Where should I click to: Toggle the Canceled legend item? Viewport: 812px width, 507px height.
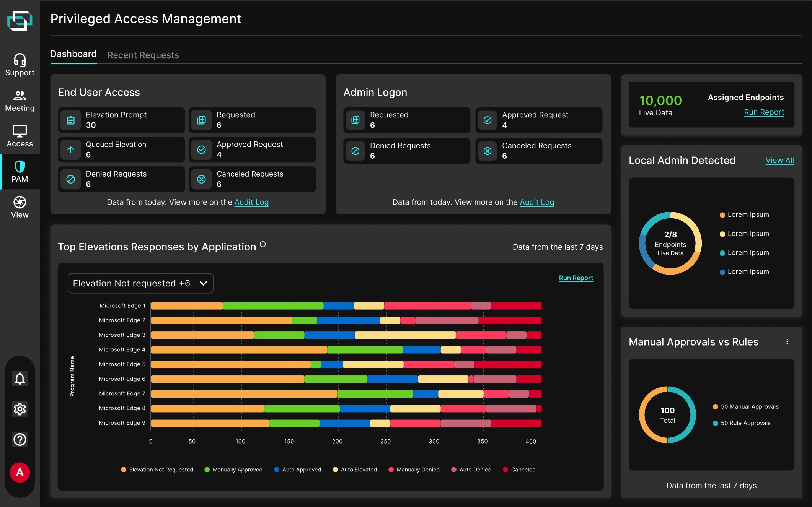click(x=519, y=470)
